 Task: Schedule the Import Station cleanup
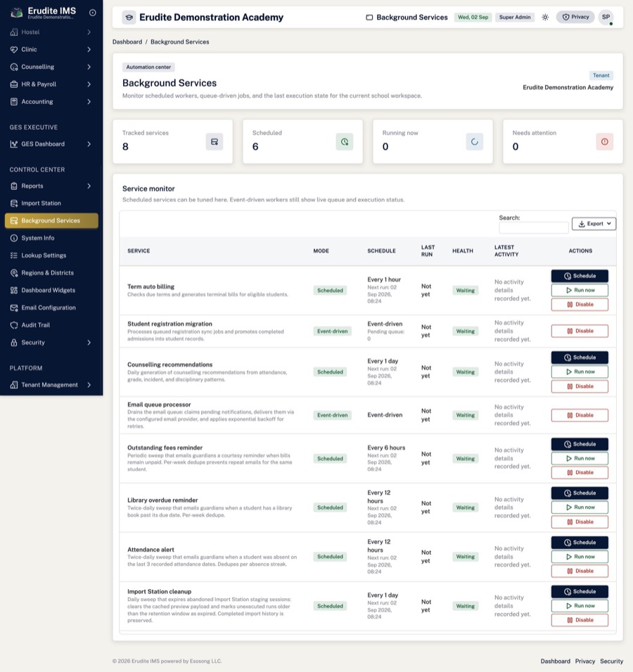coord(580,591)
